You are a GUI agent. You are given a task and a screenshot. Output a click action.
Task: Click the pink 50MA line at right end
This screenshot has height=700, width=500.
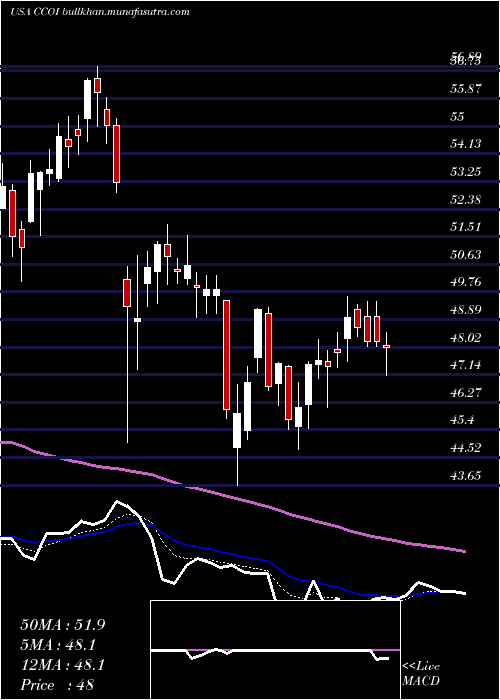click(x=463, y=551)
